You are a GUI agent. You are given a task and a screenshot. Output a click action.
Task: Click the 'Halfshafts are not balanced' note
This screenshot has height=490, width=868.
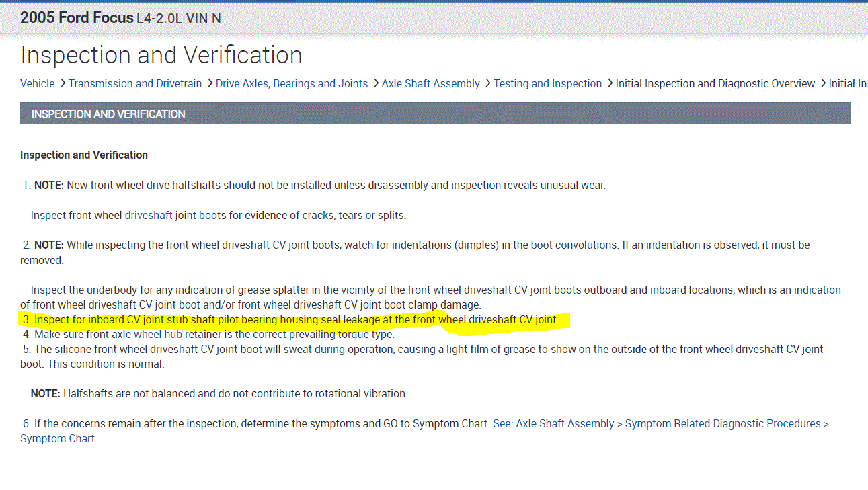pyautogui.click(x=219, y=394)
